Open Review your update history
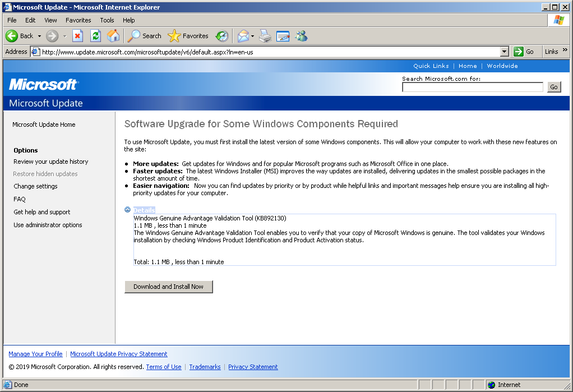 [x=51, y=162]
